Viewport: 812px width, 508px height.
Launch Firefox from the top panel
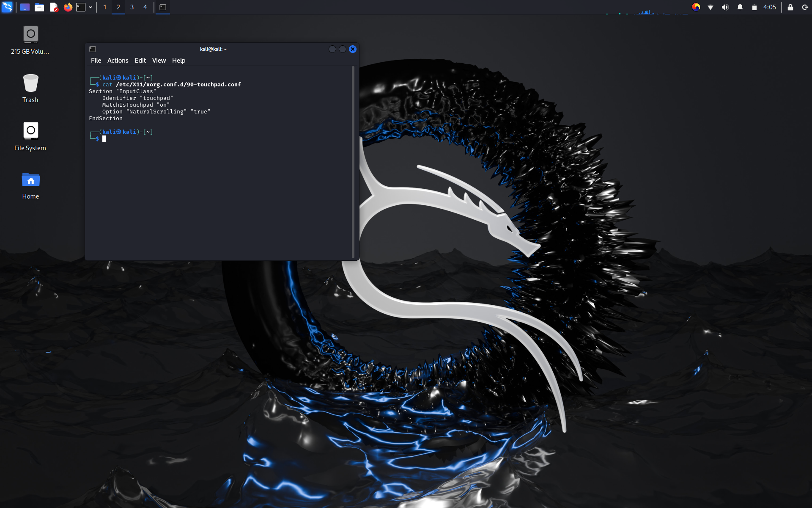pos(68,7)
